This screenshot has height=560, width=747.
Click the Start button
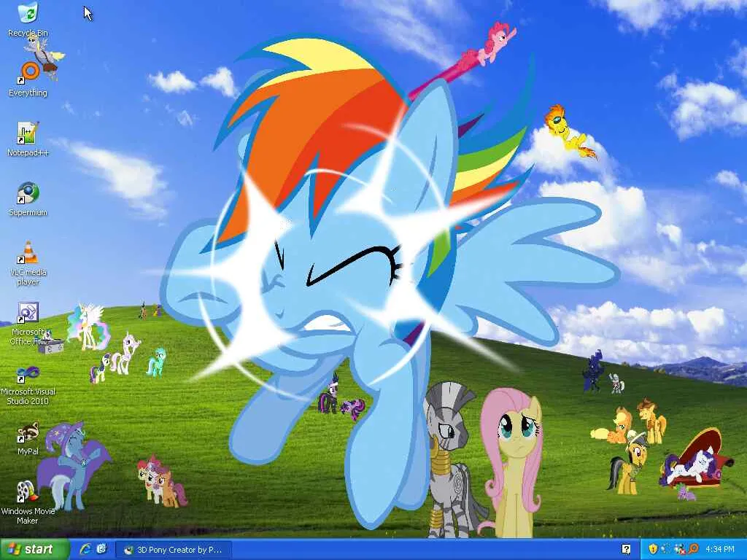click(34, 550)
